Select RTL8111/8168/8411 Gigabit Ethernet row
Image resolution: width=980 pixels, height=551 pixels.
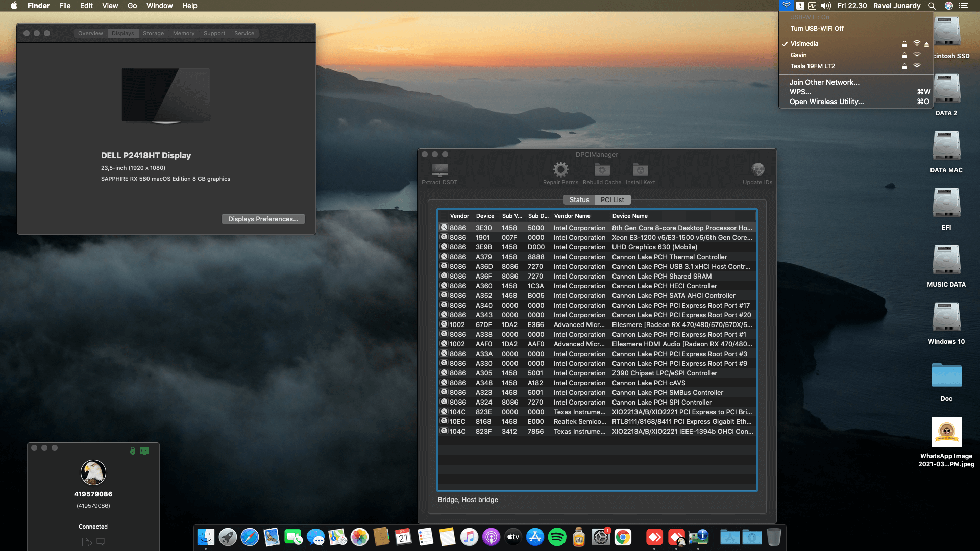[597, 421]
